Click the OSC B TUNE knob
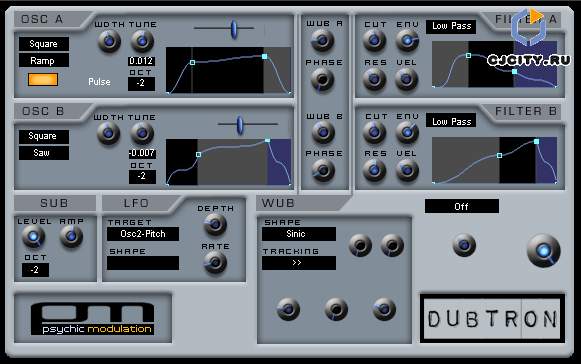This screenshot has height=364, width=581. tap(142, 133)
